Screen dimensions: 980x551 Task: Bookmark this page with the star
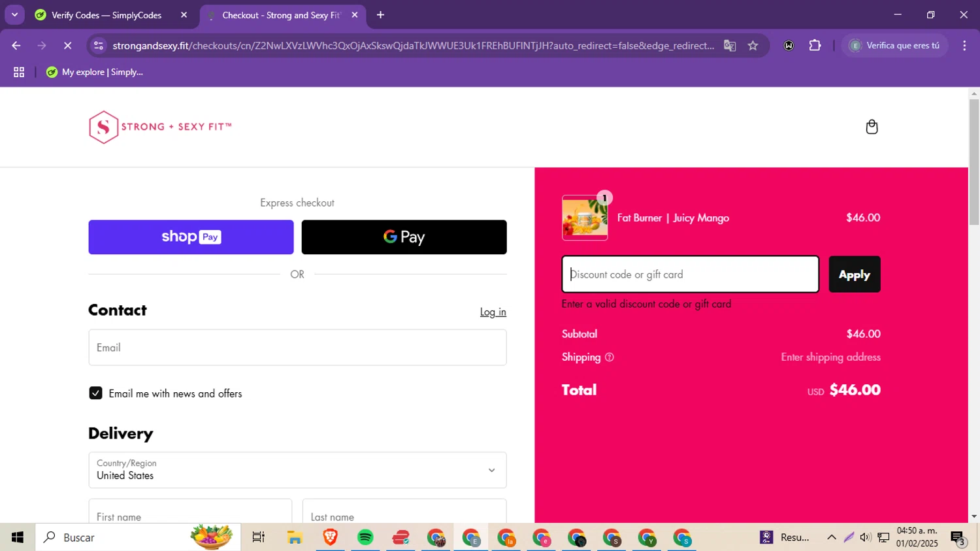[x=753, y=46]
